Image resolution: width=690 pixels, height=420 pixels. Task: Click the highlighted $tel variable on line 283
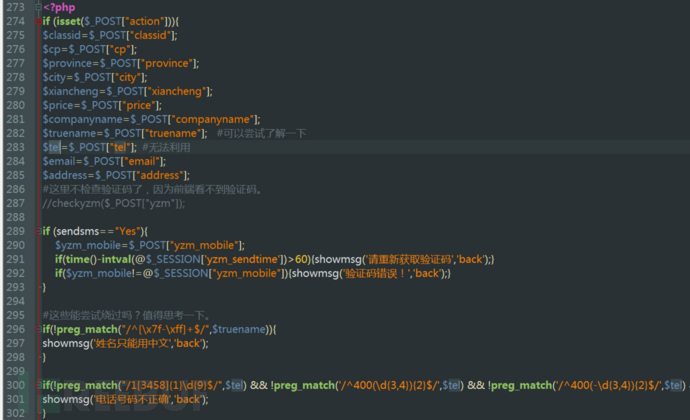pyautogui.click(x=51, y=147)
